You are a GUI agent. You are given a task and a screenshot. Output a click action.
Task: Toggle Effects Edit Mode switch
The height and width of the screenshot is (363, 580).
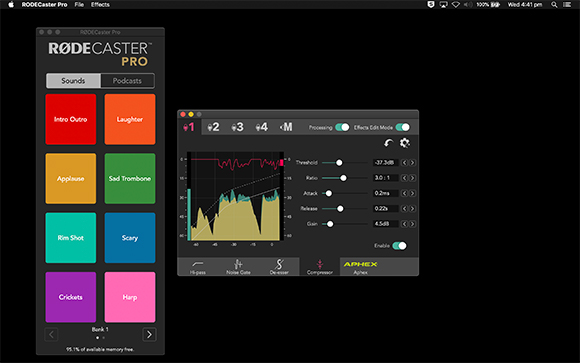[x=402, y=127]
